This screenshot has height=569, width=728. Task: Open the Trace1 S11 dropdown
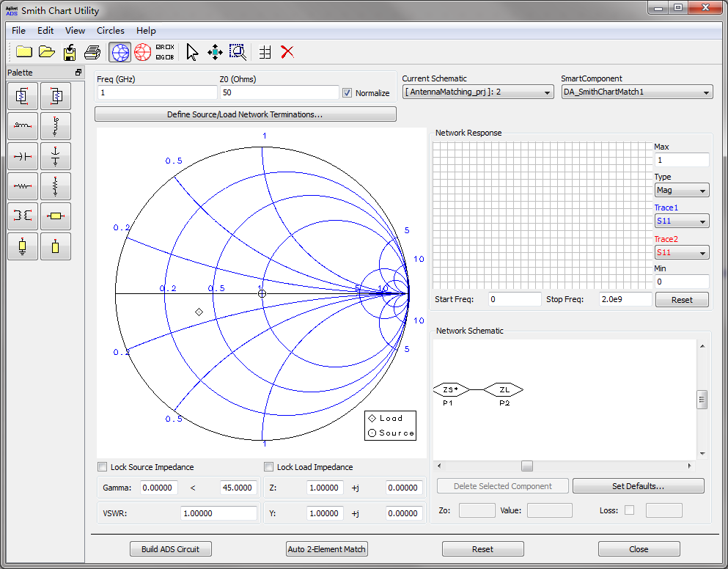[682, 221]
